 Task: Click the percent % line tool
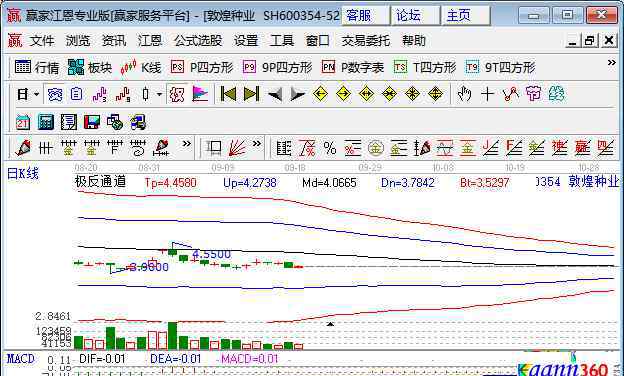point(330,148)
